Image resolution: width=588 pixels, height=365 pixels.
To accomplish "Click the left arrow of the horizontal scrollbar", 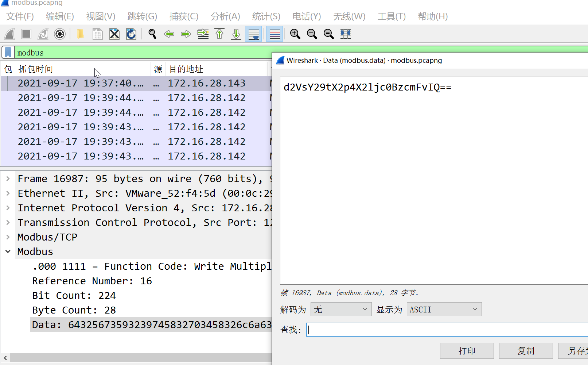I will coord(5,358).
